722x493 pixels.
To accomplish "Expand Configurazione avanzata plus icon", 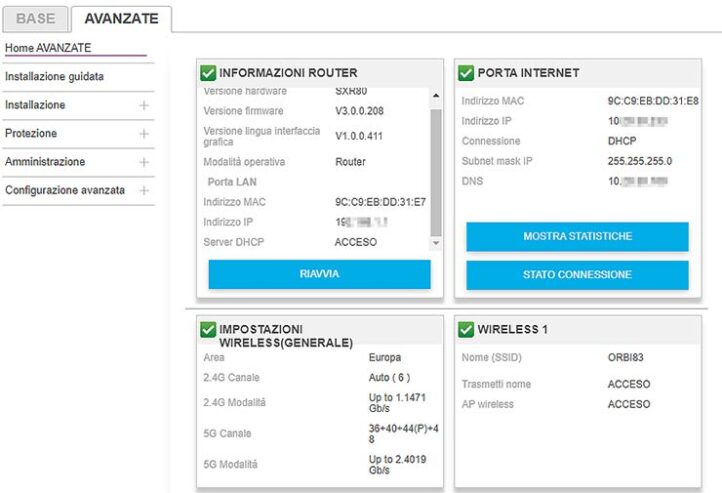I will click(144, 190).
